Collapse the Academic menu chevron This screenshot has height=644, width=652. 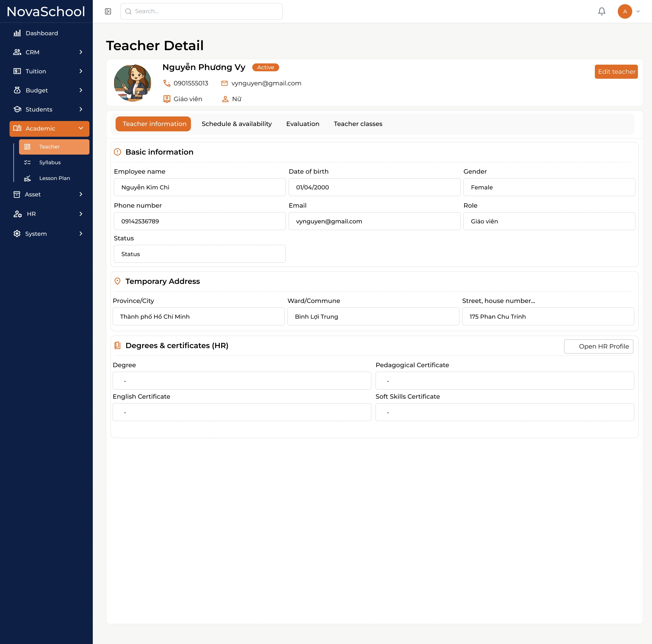click(81, 128)
